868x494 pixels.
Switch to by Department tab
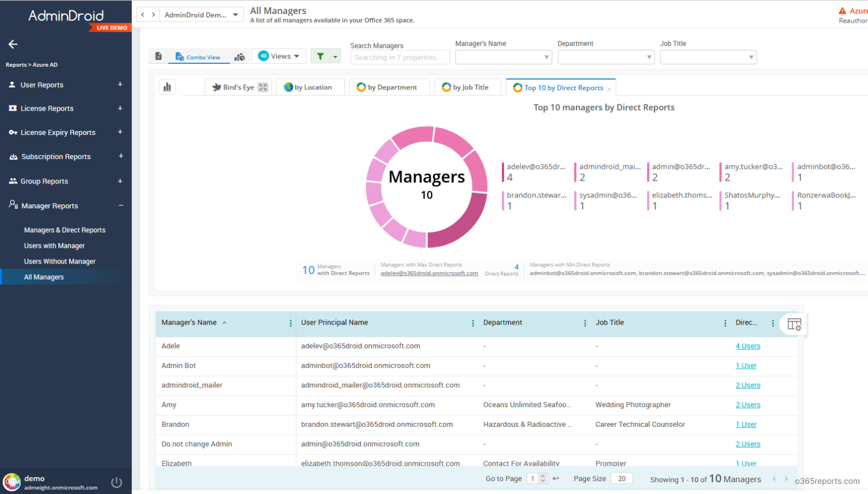(x=389, y=88)
